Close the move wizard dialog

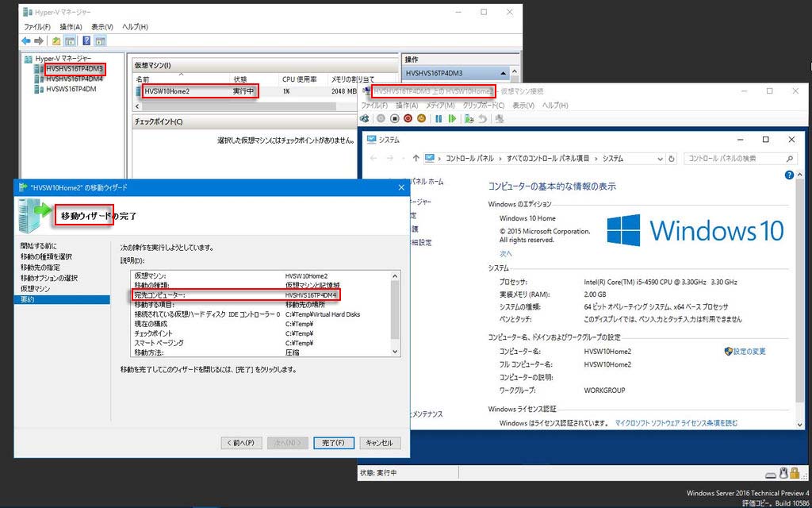400,187
